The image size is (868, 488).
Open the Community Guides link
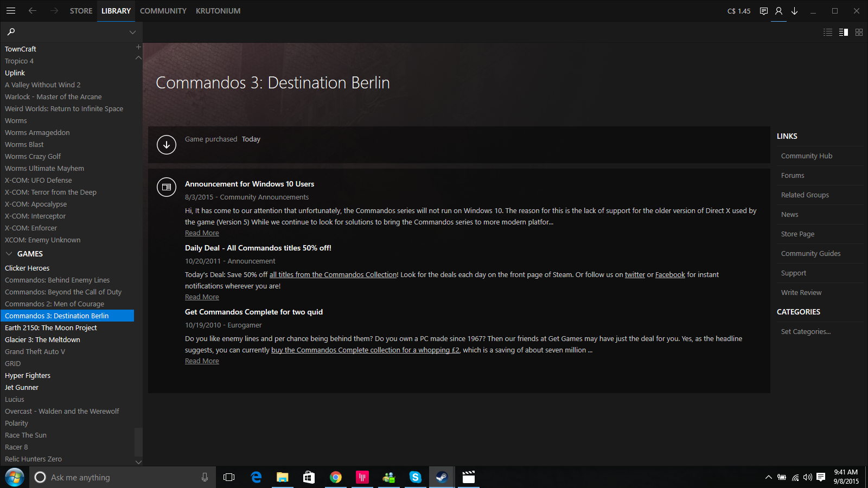[x=811, y=253]
